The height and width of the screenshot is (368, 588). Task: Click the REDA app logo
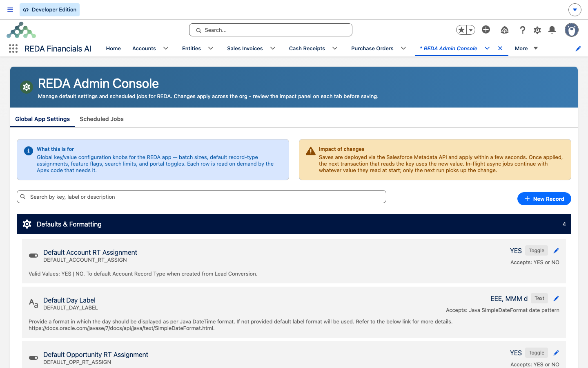(x=21, y=30)
